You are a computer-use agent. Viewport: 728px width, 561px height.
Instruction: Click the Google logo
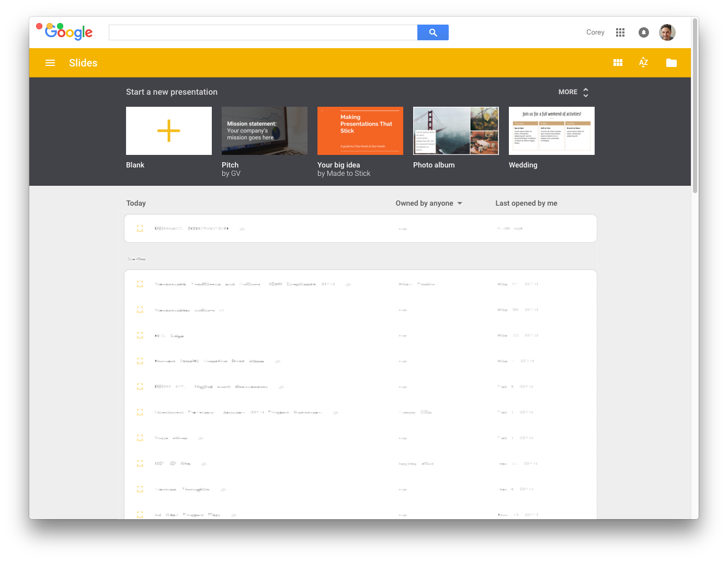(x=69, y=32)
